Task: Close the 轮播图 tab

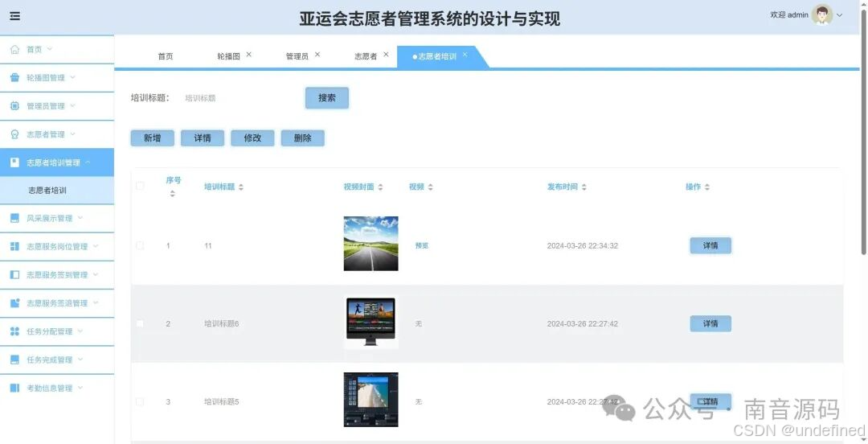Action: point(248,55)
